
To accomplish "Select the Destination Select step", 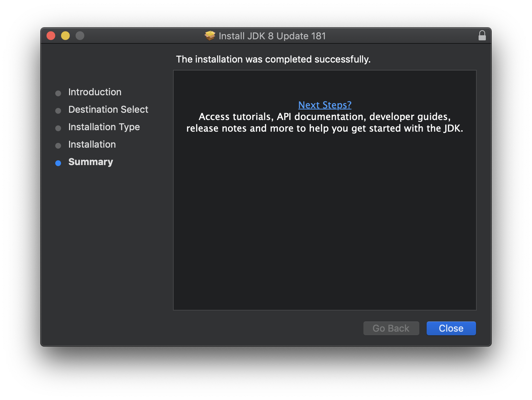I will tap(108, 109).
